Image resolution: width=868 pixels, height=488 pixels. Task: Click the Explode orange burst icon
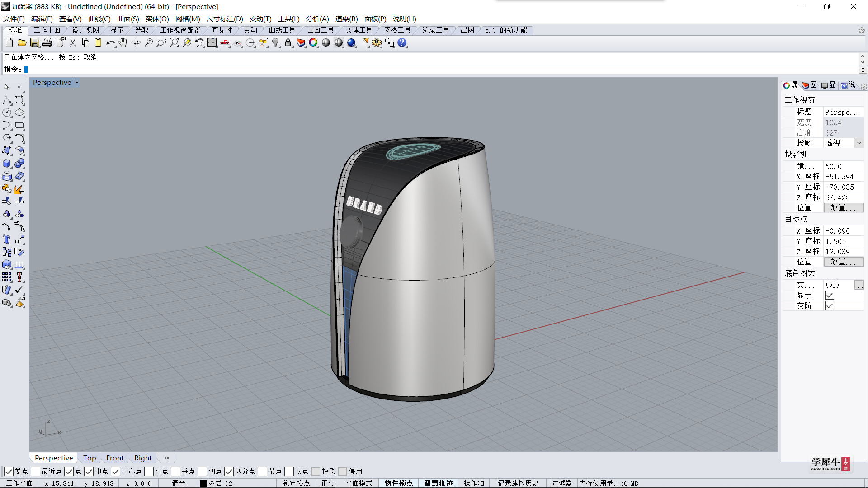click(x=19, y=188)
